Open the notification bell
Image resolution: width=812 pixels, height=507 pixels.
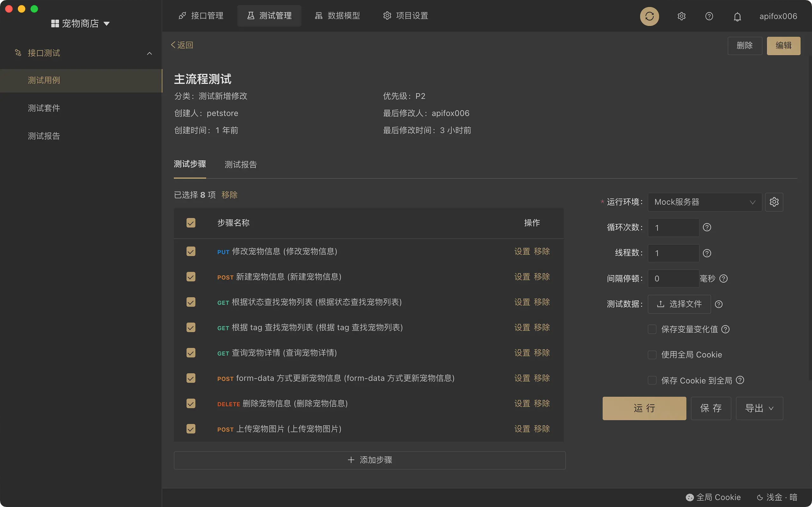(737, 16)
